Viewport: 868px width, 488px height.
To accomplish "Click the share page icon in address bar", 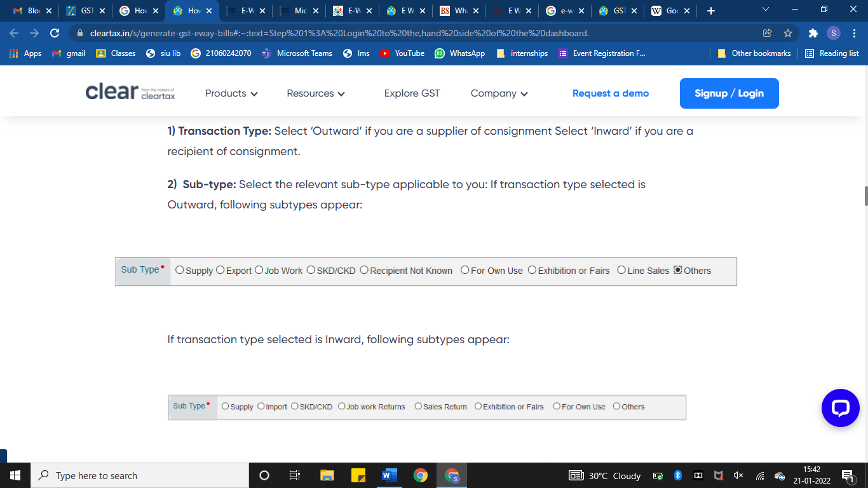I will 768,33.
